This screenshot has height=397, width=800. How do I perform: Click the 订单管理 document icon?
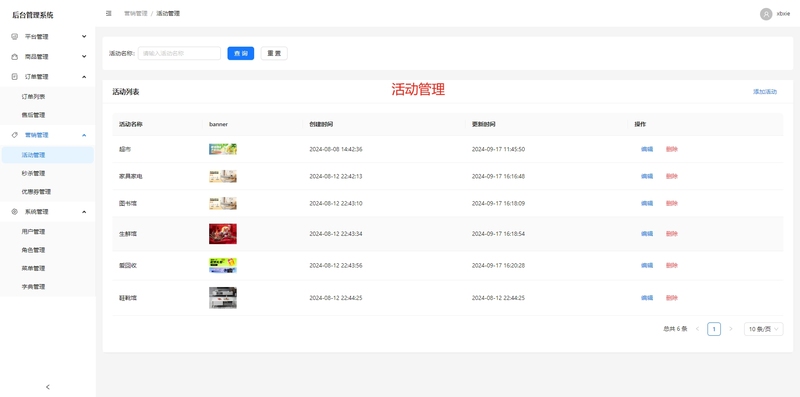coord(14,77)
